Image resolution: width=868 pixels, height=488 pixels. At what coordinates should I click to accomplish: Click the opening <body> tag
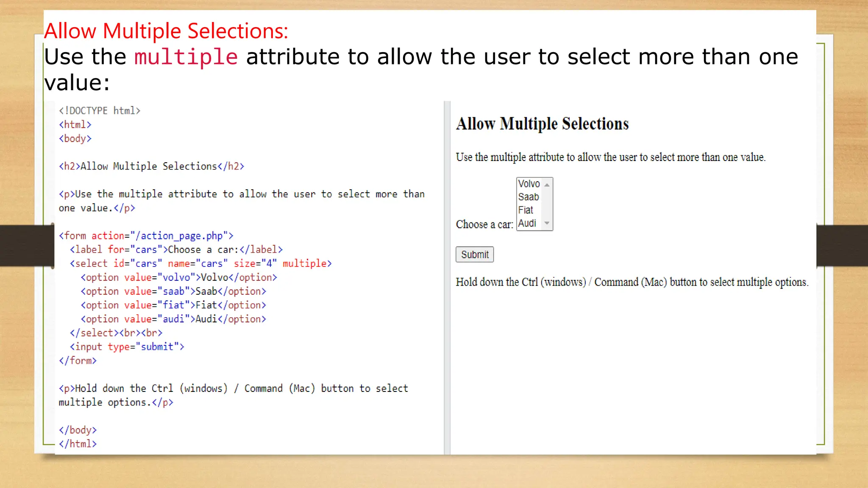point(75,139)
